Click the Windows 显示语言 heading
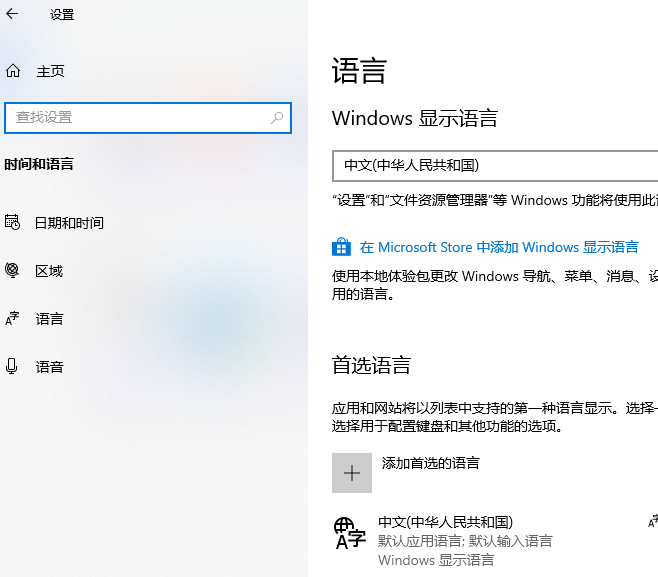Screen dimensions: 658x577 pos(415,118)
